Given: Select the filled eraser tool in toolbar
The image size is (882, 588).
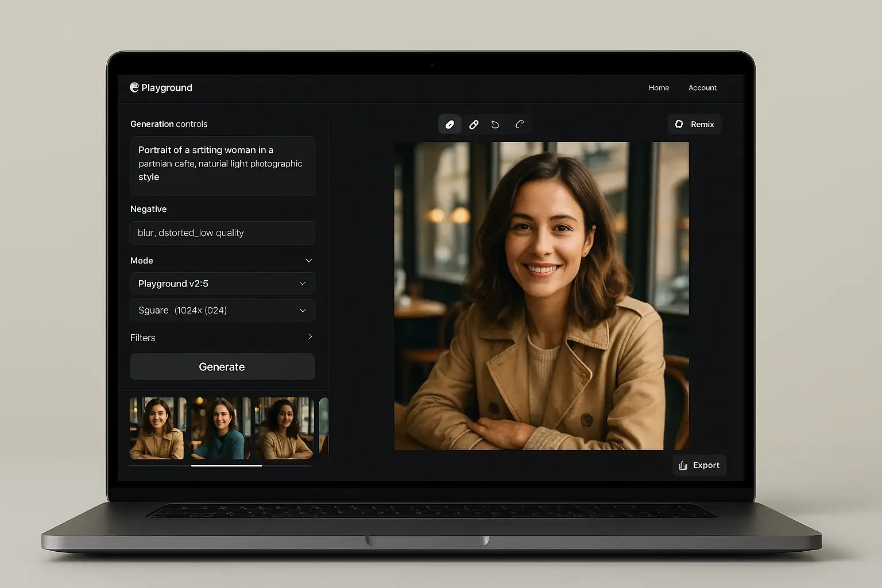Looking at the screenshot, I should [450, 125].
